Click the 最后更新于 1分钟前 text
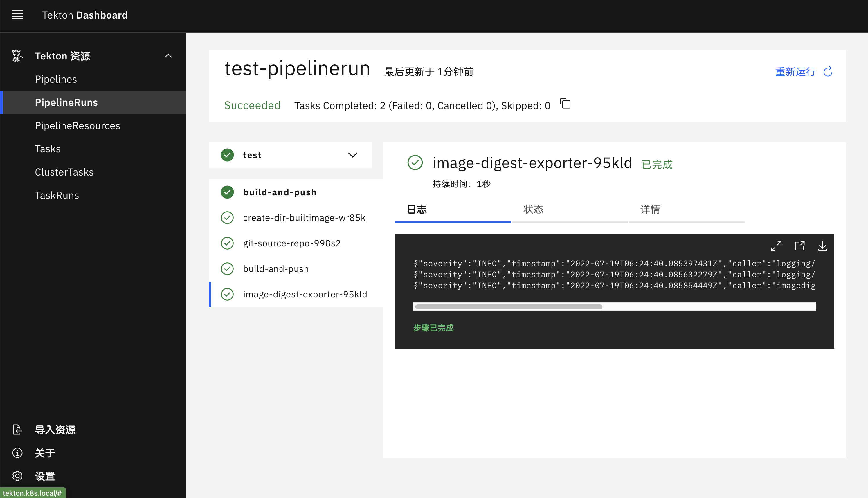The height and width of the screenshot is (498, 868). click(429, 71)
